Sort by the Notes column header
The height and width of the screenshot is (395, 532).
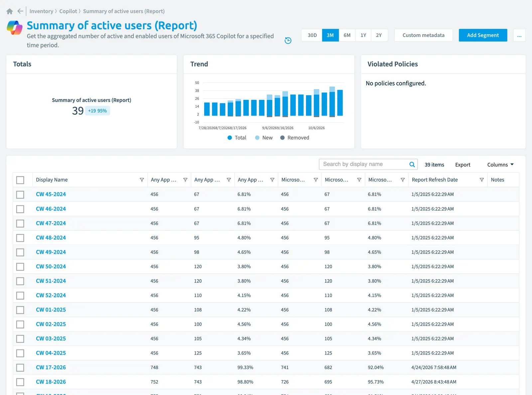pos(497,180)
